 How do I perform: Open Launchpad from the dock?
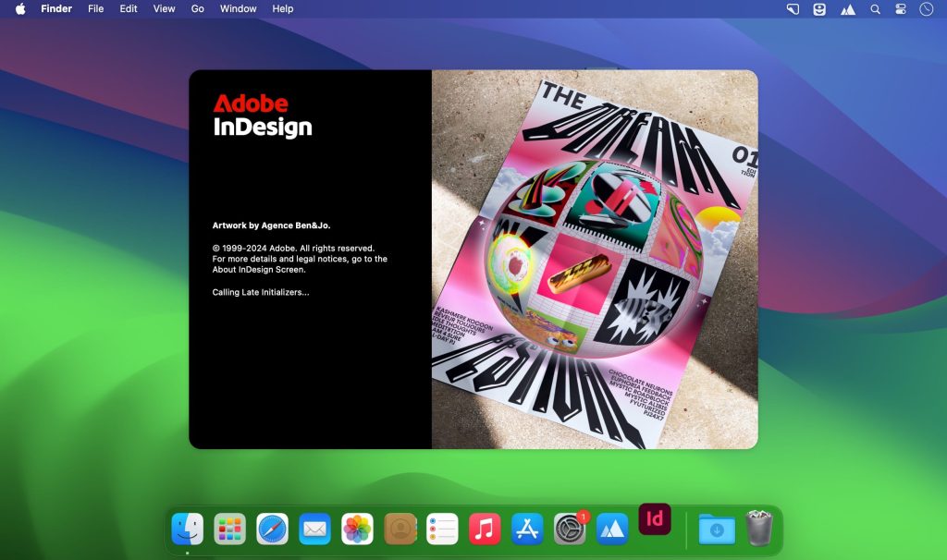pos(230,530)
